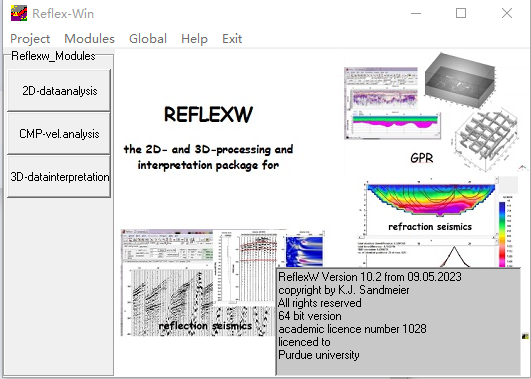Open the Project menu
The width and height of the screenshot is (531, 379).
pos(30,39)
